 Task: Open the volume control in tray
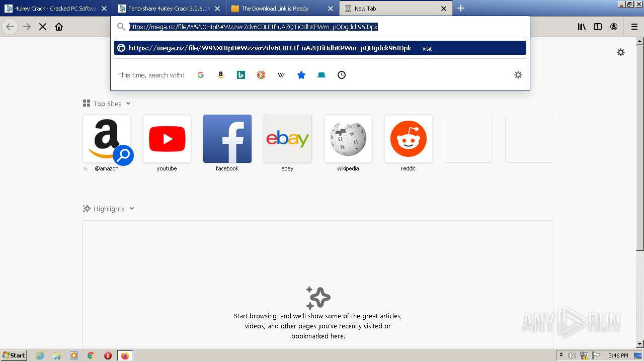click(572, 355)
